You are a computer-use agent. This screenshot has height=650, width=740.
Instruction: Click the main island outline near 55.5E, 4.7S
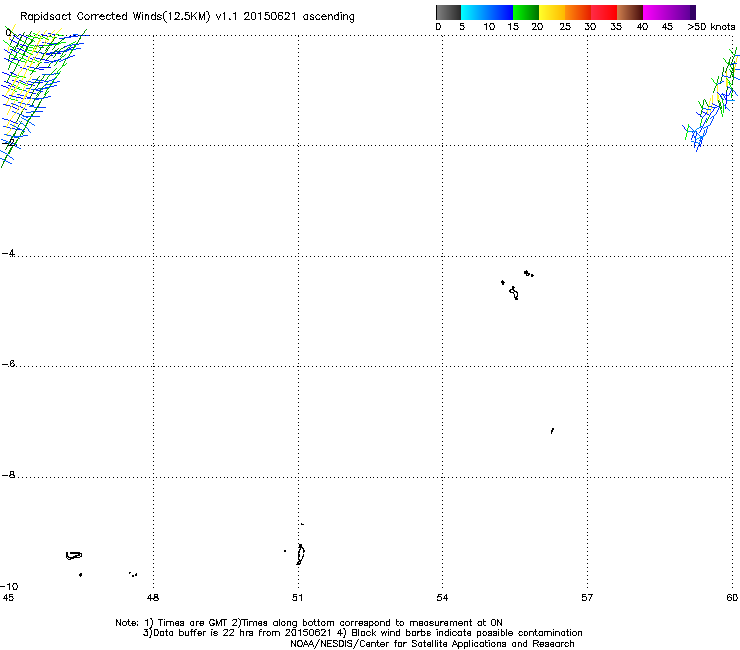pyautogui.click(x=514, y=293)
